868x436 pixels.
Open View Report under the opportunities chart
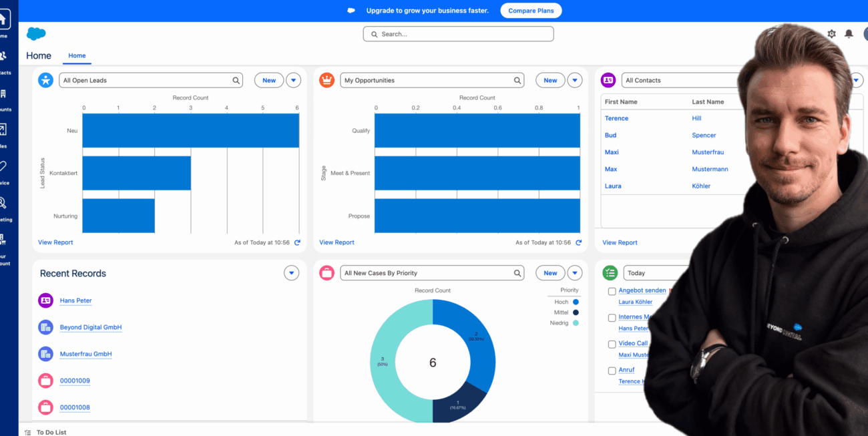pyautogui.click(x=337, y=242)
